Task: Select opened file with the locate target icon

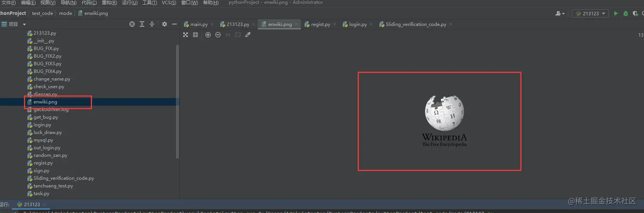Action: coord(132,24)
